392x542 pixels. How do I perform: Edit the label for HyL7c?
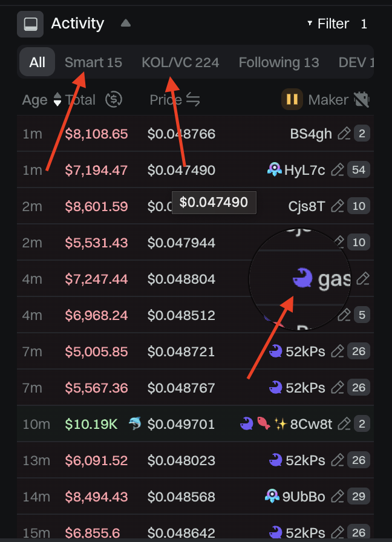click(338, 170)
